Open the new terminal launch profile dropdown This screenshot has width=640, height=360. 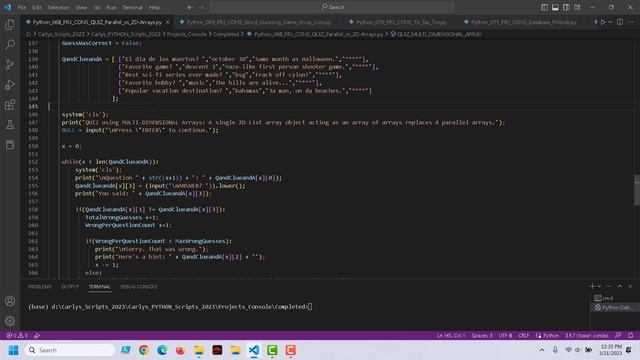coord(599,287)
